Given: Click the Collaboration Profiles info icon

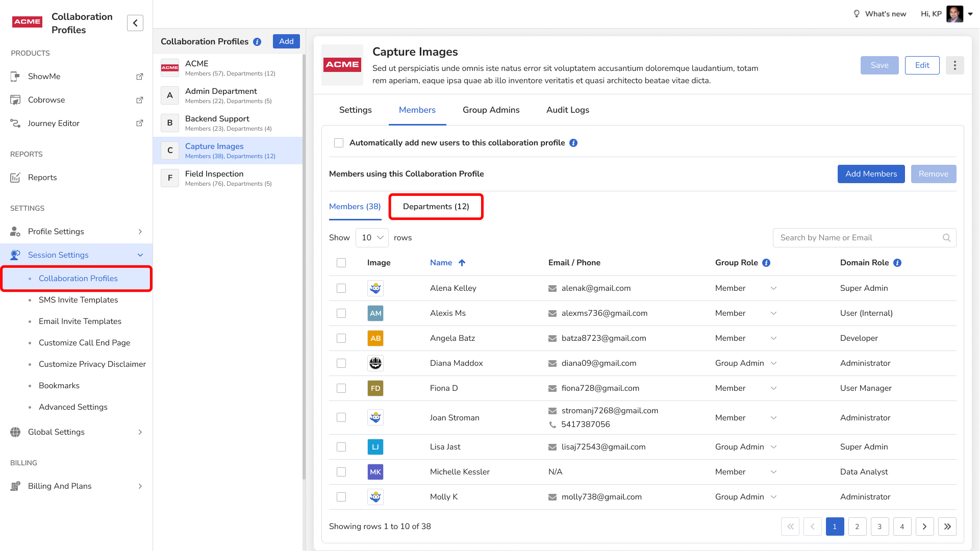Looking at the screenshot, I should (257, 42).
